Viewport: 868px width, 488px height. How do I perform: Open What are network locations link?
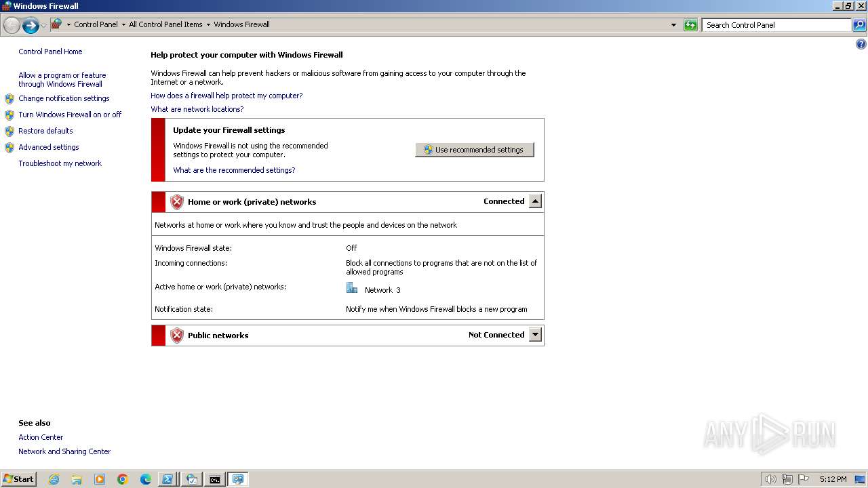(x=197, y=109)
